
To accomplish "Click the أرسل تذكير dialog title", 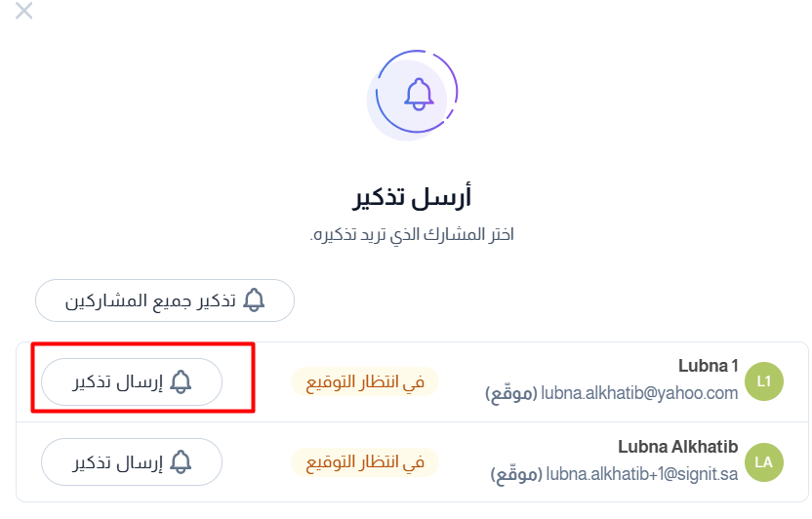I will click(412, 197).
